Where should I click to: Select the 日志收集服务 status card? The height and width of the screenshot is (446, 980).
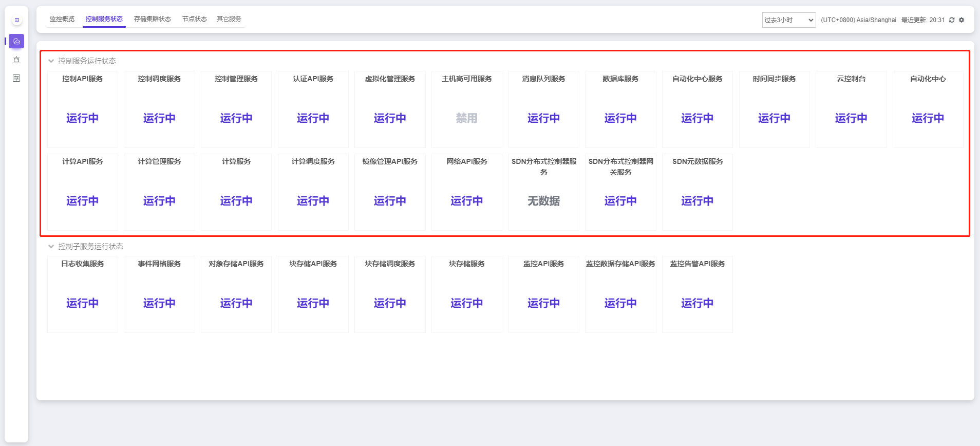click(82, 294)
